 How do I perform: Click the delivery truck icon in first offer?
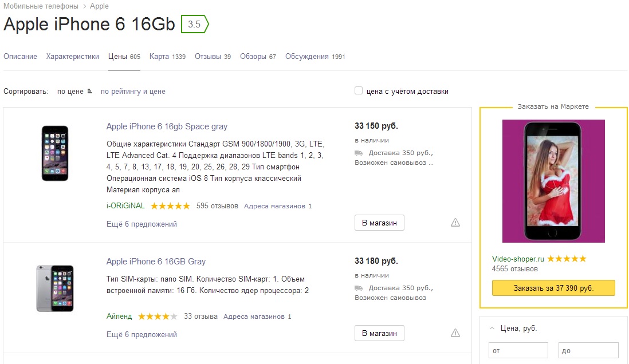pos(359,153)
